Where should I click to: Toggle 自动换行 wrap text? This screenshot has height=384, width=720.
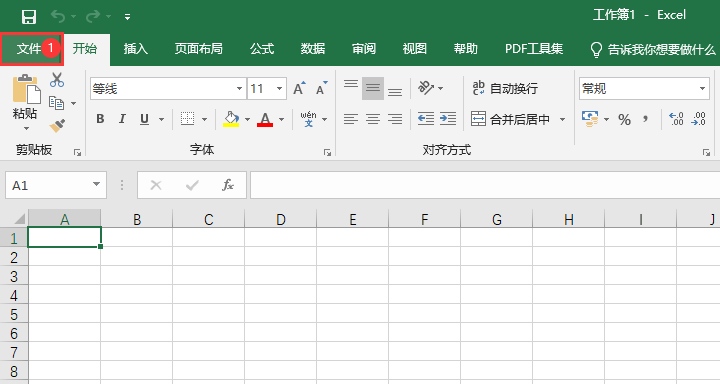pos(505,88)
